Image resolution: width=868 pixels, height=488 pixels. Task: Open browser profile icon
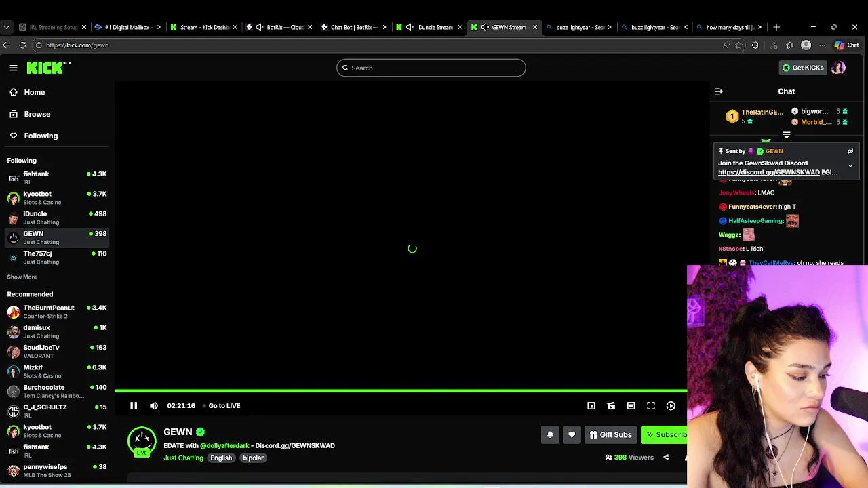[x=806, y=45]
